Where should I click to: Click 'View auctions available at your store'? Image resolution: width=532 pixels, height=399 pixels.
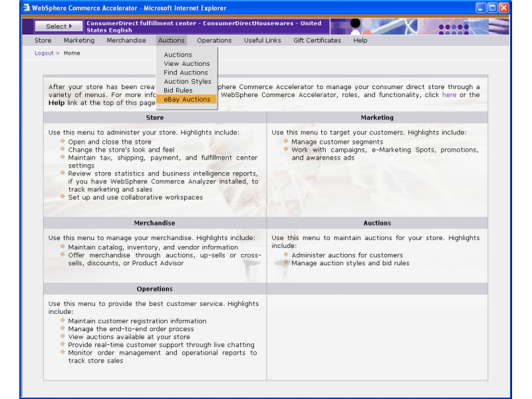[x=129, y=336]
